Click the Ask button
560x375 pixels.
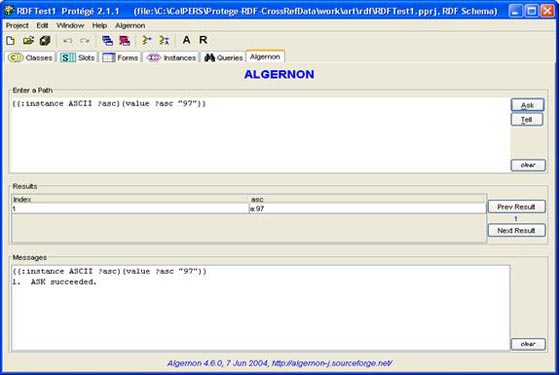(527, 105)
